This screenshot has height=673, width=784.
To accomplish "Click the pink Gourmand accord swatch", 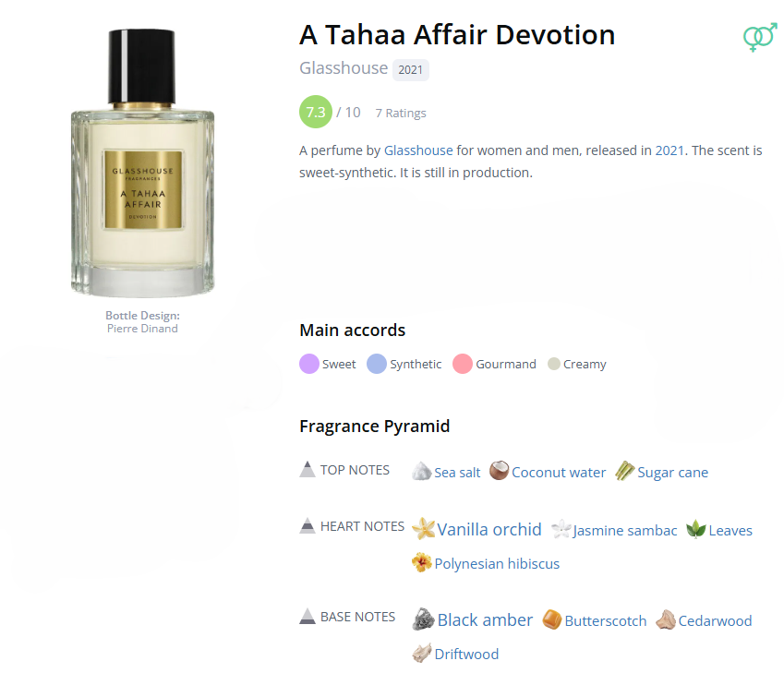I will pos(463,364).
